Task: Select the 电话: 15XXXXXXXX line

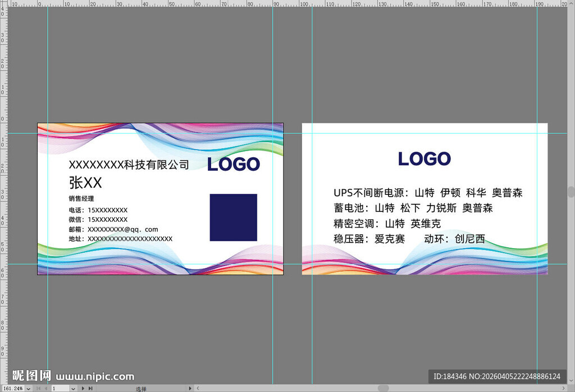Action: coord(98,210)
